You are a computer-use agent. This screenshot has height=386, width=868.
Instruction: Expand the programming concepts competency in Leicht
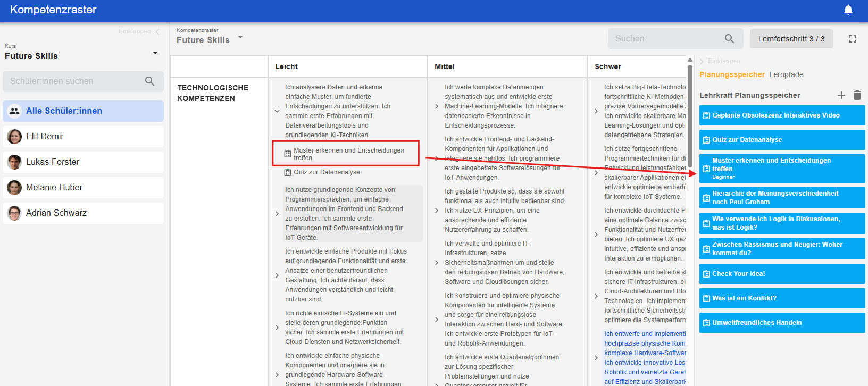[x=277, y=214]
